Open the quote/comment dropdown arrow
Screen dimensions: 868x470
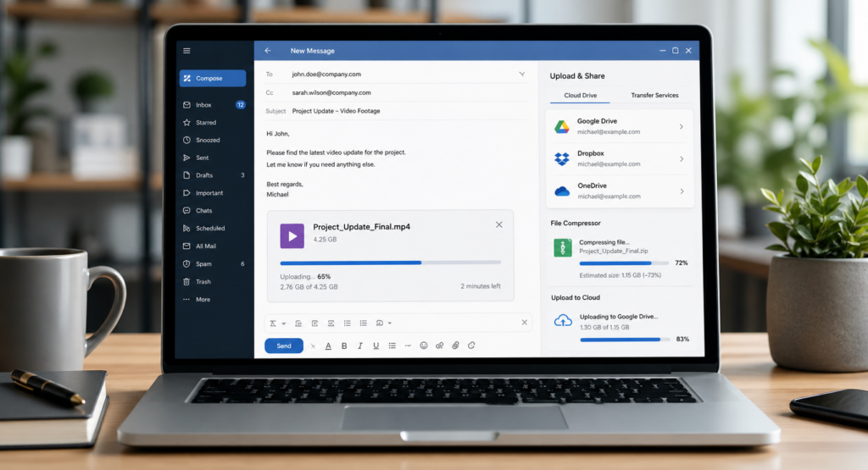click(390, 323)
